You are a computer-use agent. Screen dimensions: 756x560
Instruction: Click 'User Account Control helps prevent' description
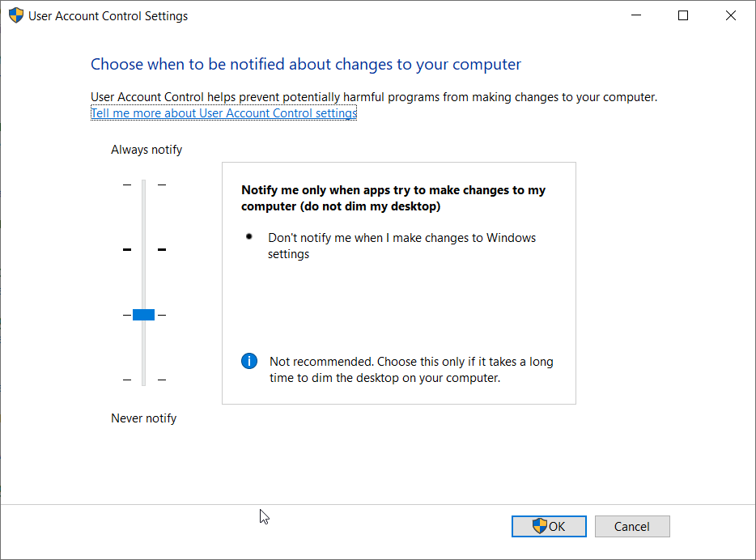(374, 97)
